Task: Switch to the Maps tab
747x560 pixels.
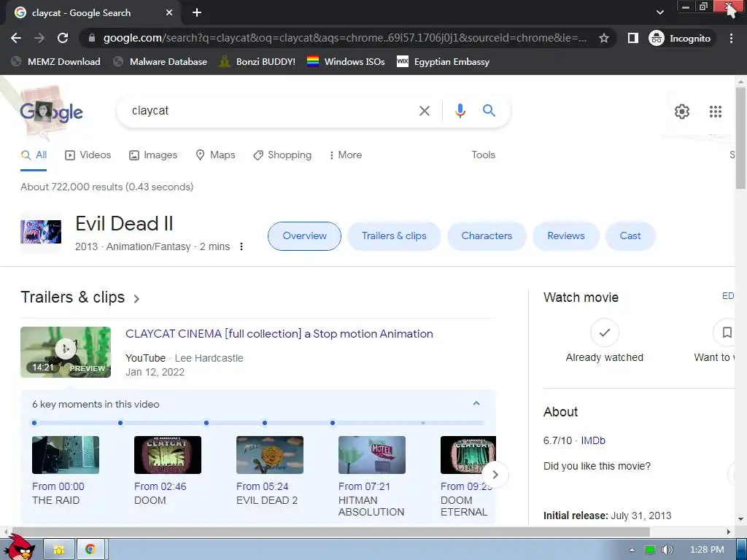Action: (x=215, y=155)
